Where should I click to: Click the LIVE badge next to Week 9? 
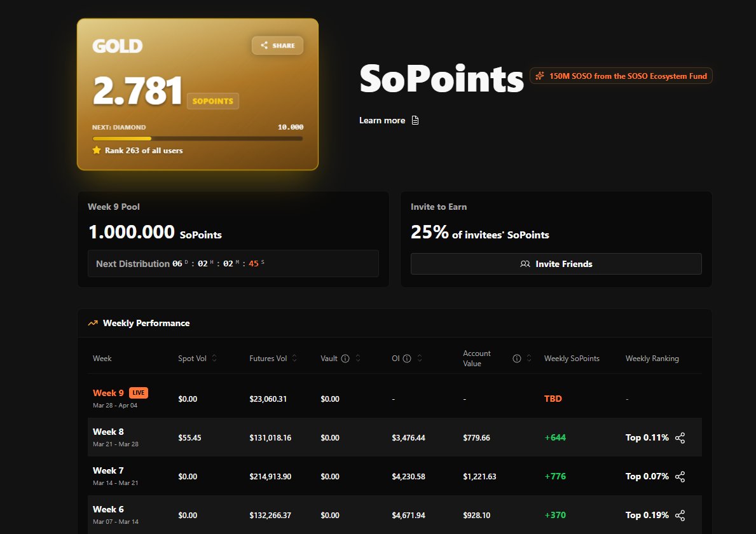pos(139,393)
